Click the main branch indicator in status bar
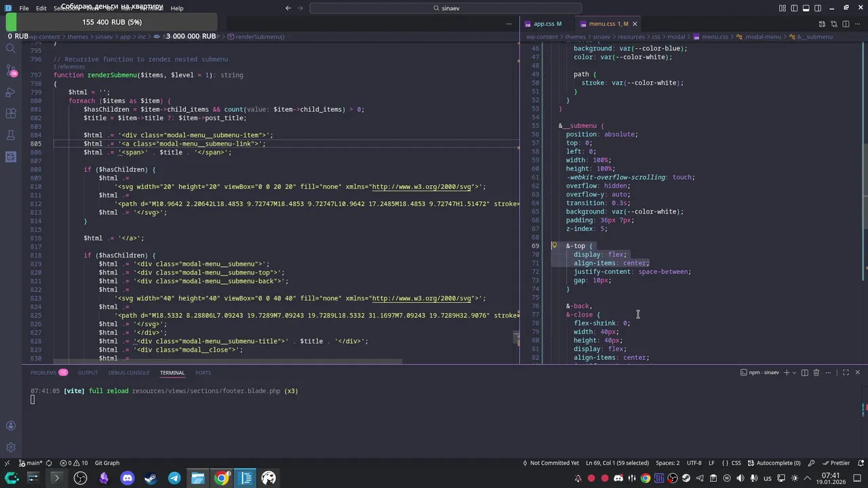This screenshot has width=868, height=488. pos(29,463)
